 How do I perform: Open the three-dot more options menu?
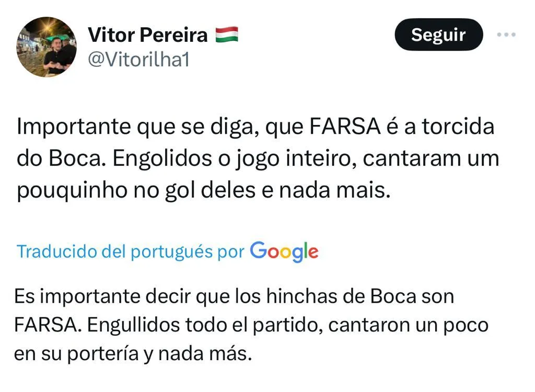pyautogui.click(x=505, y=35)
